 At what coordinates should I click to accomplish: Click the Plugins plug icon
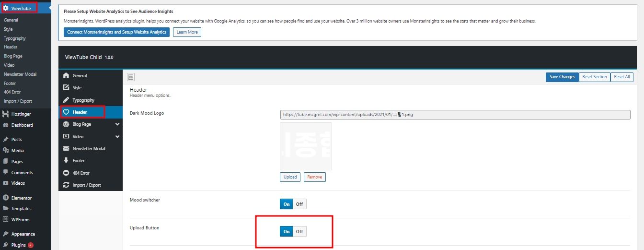click(x=6, y=245)
